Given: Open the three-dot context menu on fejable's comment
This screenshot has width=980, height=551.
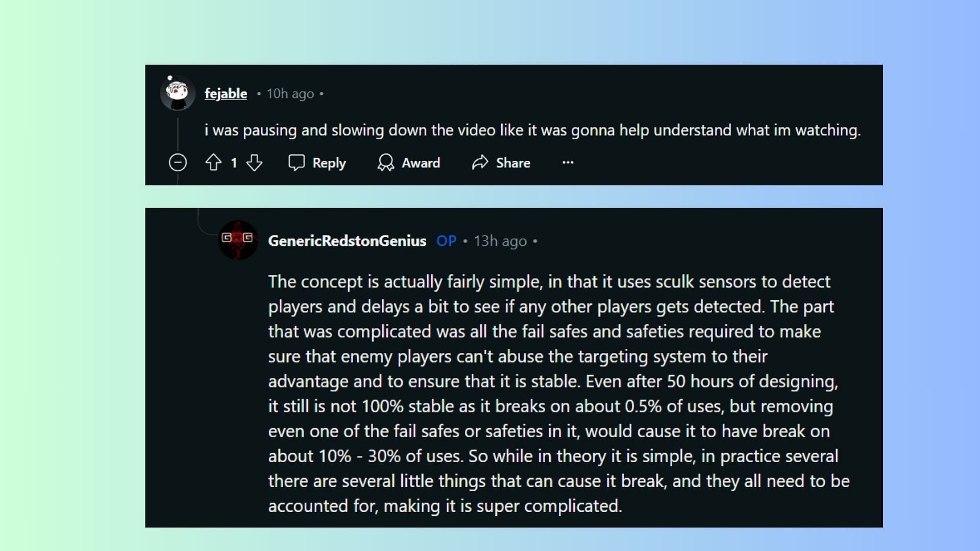Looking at the screenshot, I should [568, 161].
